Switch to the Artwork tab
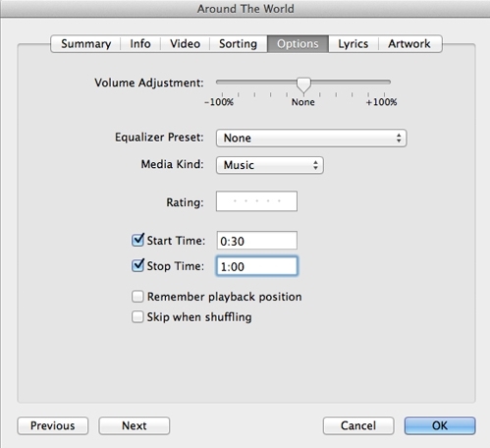490x448 pixels. (x=409, y=44)
